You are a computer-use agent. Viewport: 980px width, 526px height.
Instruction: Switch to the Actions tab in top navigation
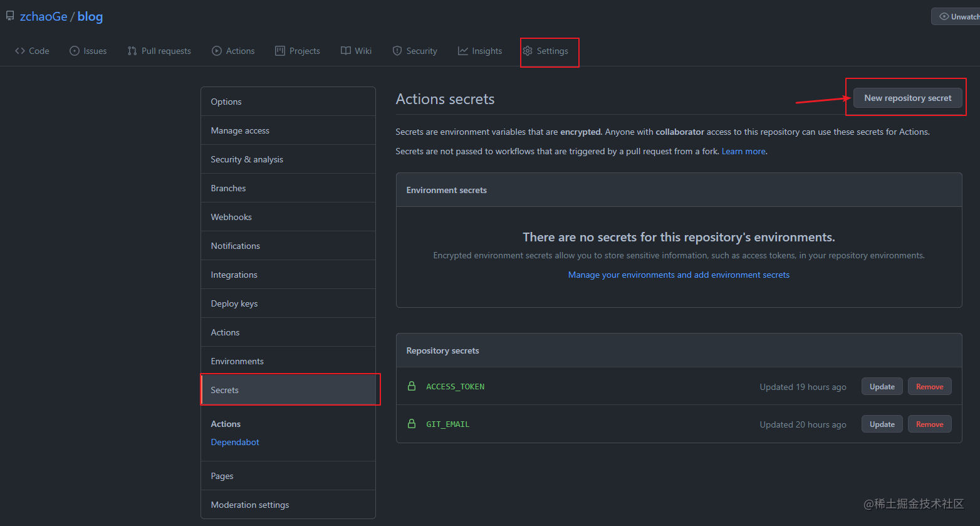(x=233, y=51)
